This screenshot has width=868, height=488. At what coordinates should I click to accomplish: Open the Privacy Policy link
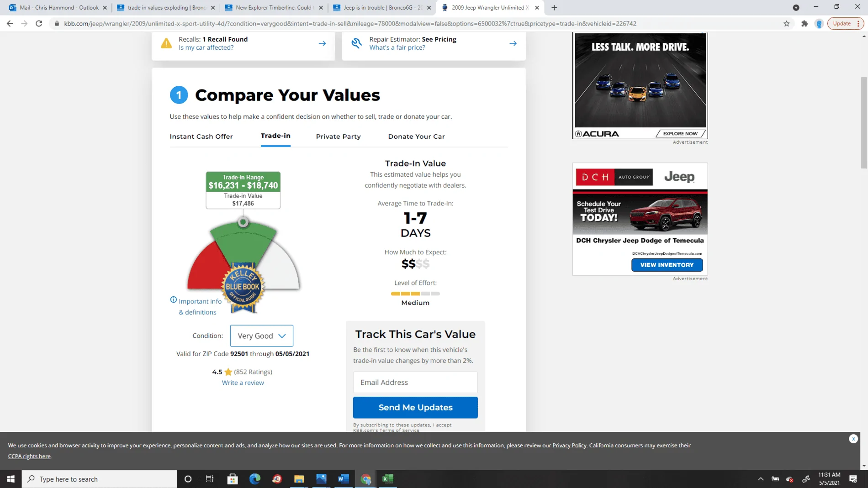569,445
